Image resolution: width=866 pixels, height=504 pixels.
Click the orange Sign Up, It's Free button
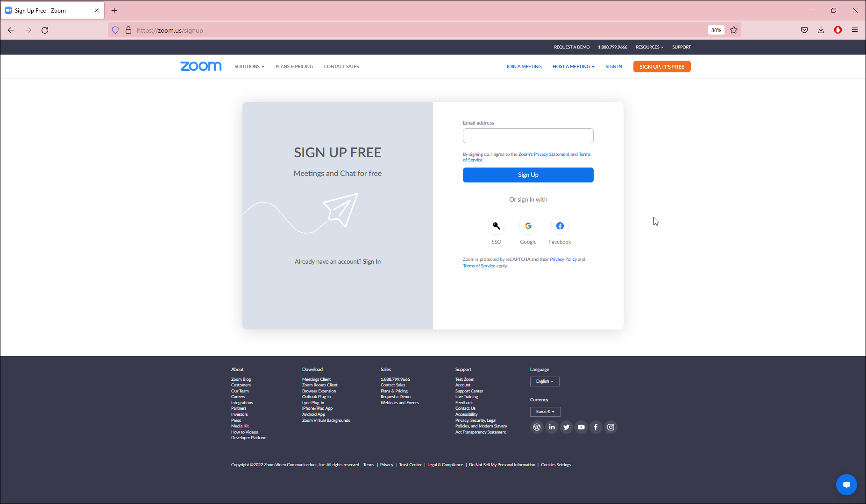[661, 67]
